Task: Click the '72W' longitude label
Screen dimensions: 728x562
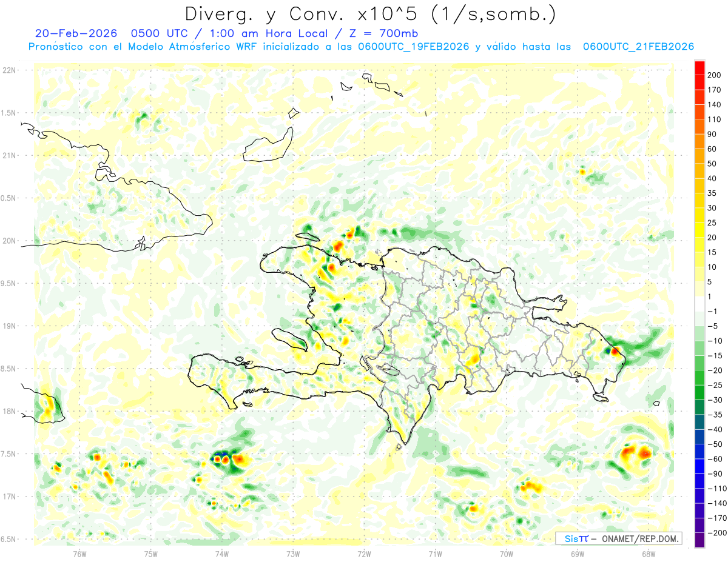Action: tap(364, 554)
